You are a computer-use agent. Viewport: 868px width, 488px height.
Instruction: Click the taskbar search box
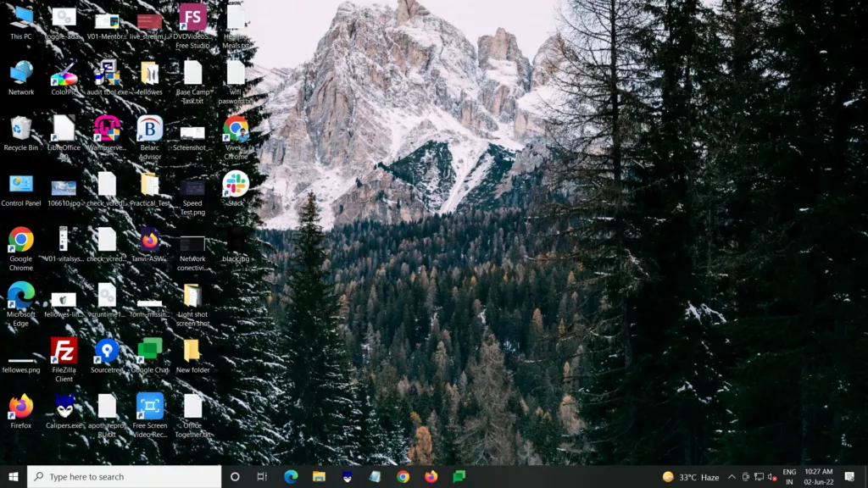[x=125, y=477]
